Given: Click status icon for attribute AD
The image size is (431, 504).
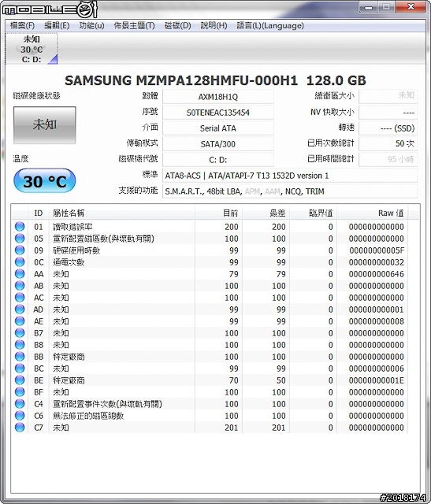Looking at the screenshot, I should click(20, 309).
